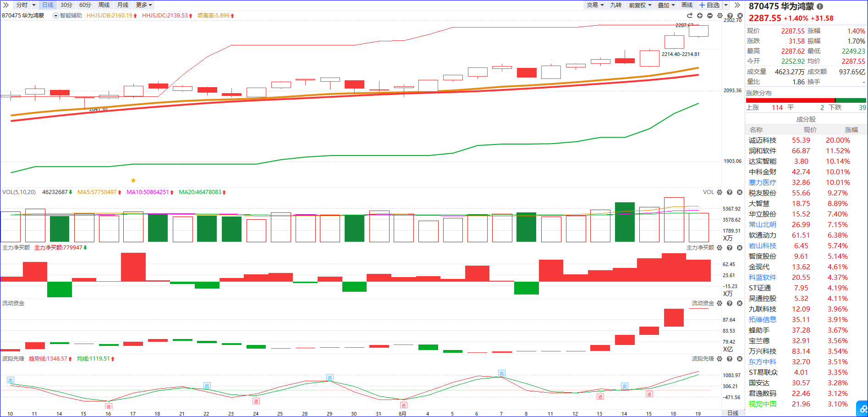Open constituent stock 塞力医疗
Viewport: 868px width, 417px height.
(763, 183)
